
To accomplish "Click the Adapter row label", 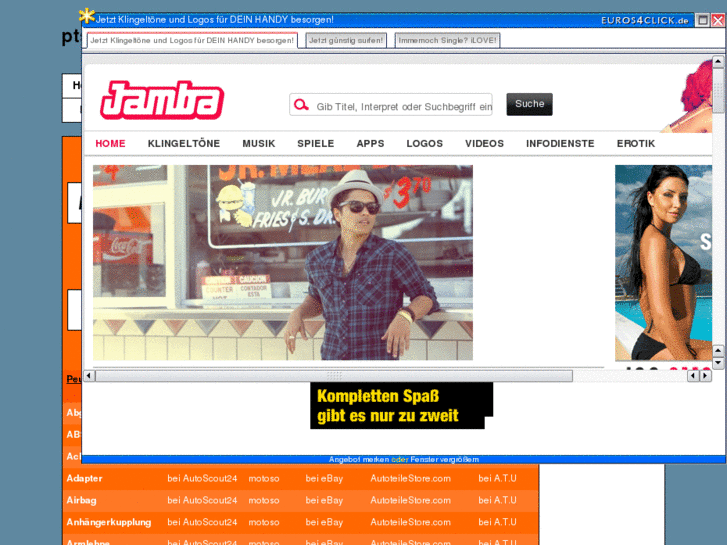I will tap(84, 478).
